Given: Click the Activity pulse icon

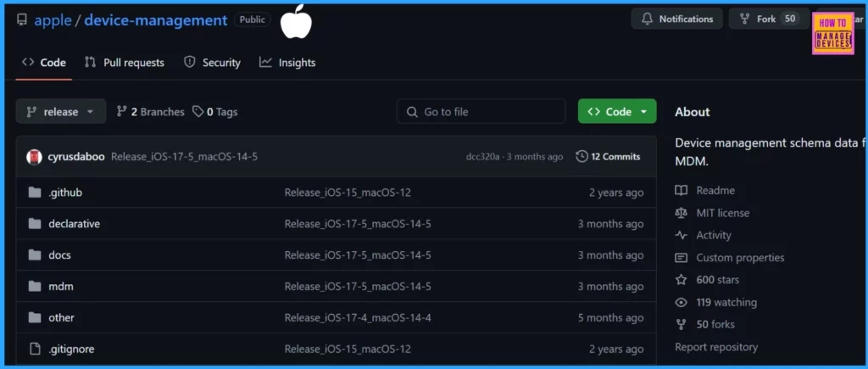Looking at the screenshot, I should pyautogui.click(x=681, y=235).
